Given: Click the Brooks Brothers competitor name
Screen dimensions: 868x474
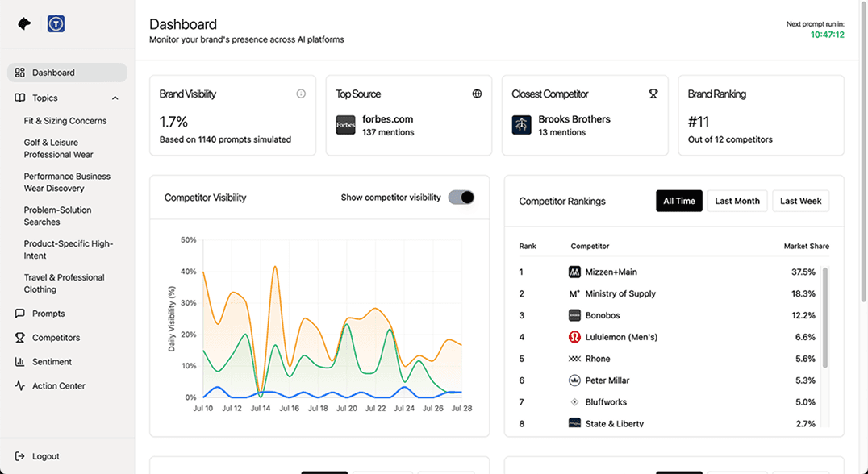Looking at the screenshot, I should tap(574, 119).
